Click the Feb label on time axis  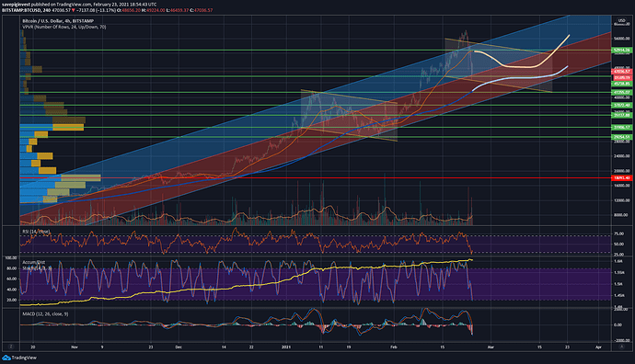393,347
